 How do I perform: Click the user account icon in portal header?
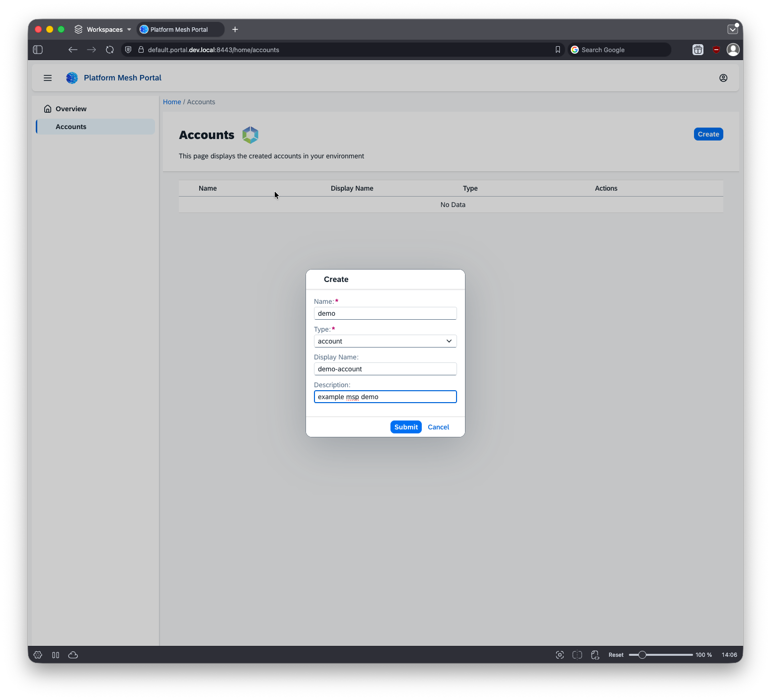click(723, 78)
